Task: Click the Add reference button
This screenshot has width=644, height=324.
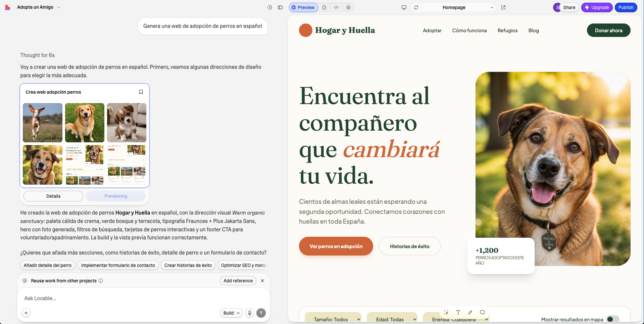Action: point(238,281)
